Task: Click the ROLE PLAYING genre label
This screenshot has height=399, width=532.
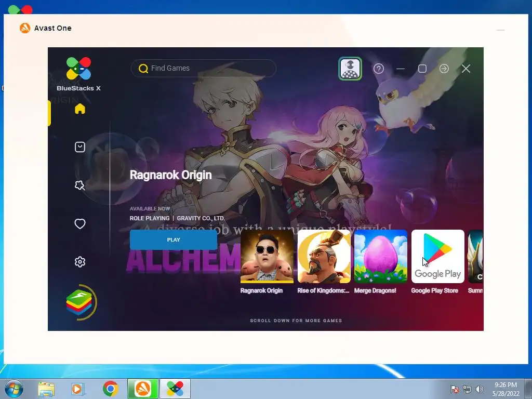Action: point(150,218)
